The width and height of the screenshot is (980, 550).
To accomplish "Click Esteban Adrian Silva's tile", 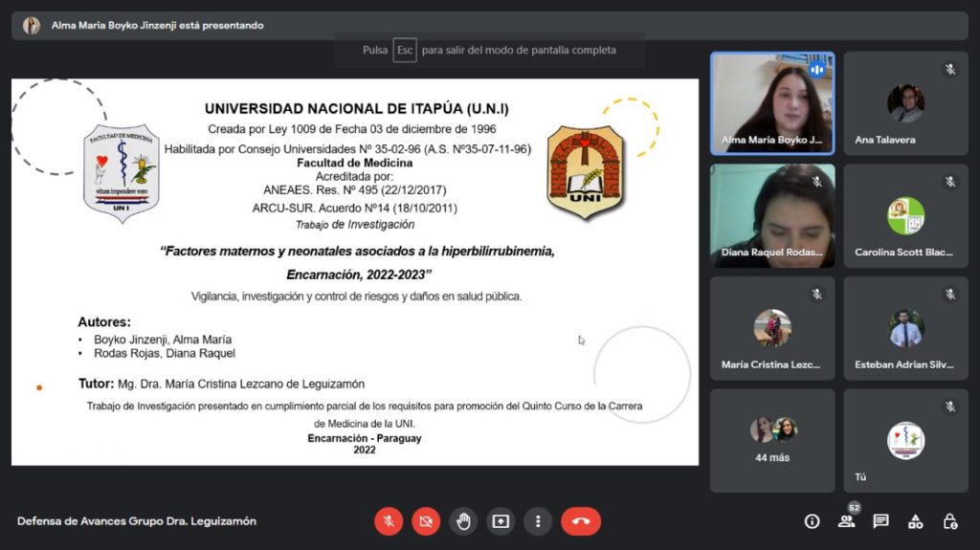I will pyautogui.click(x=905, y=327).
